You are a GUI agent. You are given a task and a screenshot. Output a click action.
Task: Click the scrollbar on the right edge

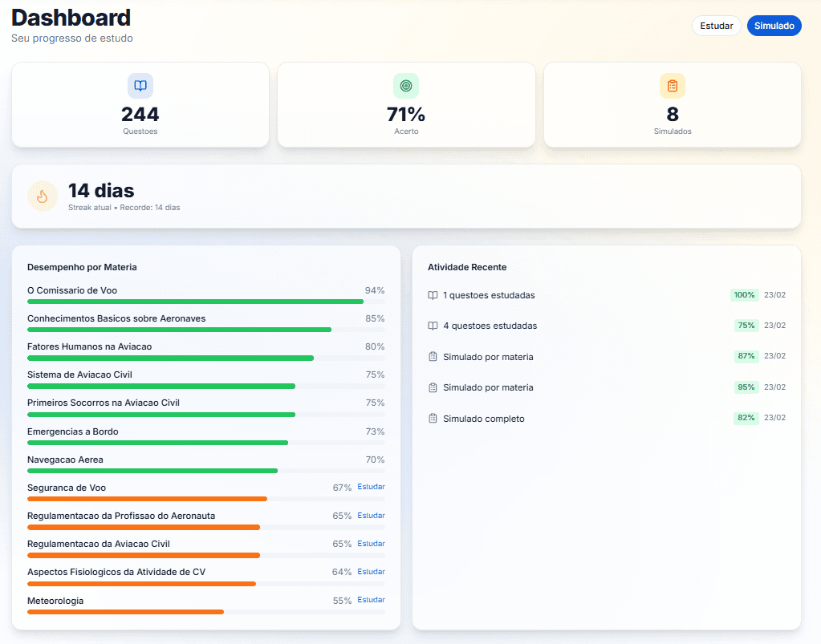pyautogui.click(x=816, y=321)
